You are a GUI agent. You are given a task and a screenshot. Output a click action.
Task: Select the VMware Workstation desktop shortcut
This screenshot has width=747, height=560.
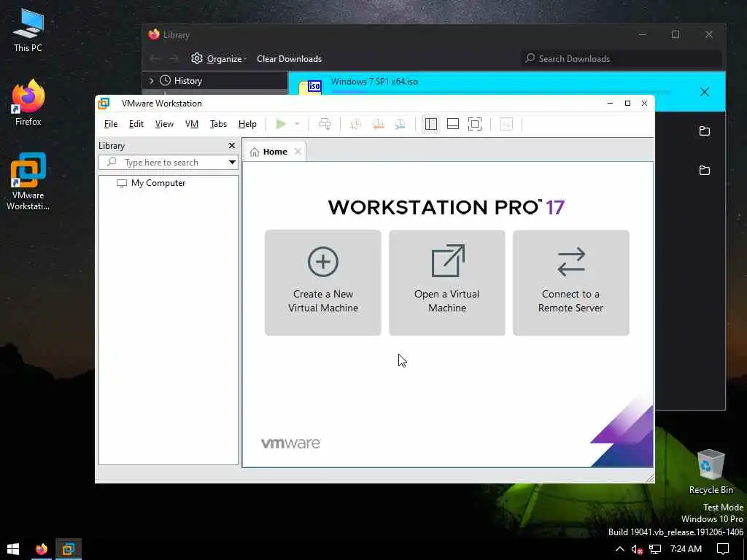pyautogui.click(x=28, y=182)
